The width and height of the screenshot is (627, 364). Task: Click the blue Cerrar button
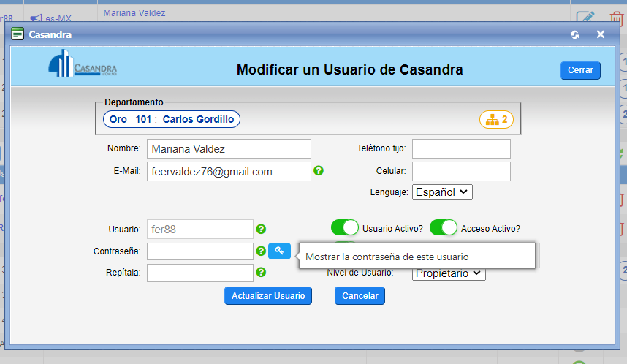[580, 70]
